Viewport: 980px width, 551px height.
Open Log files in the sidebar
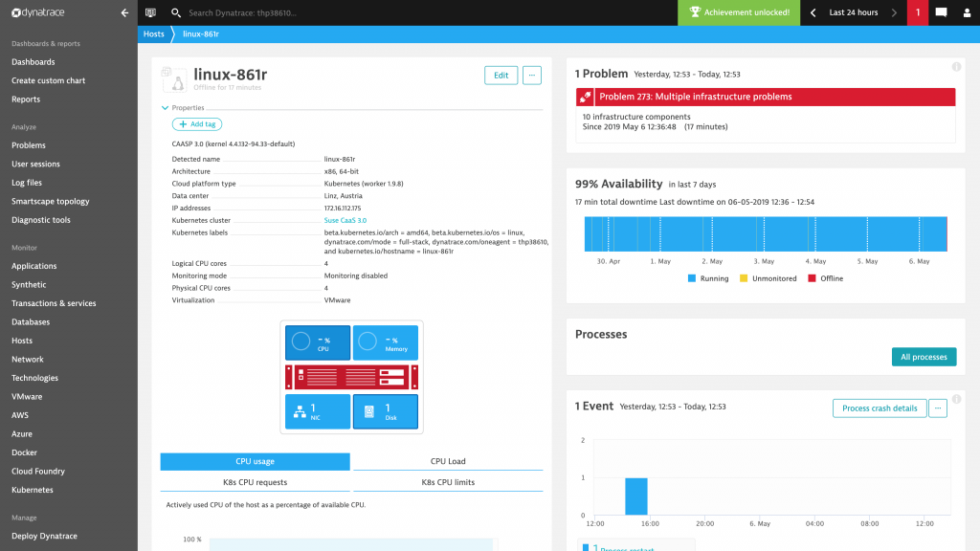tap(26, 183)
